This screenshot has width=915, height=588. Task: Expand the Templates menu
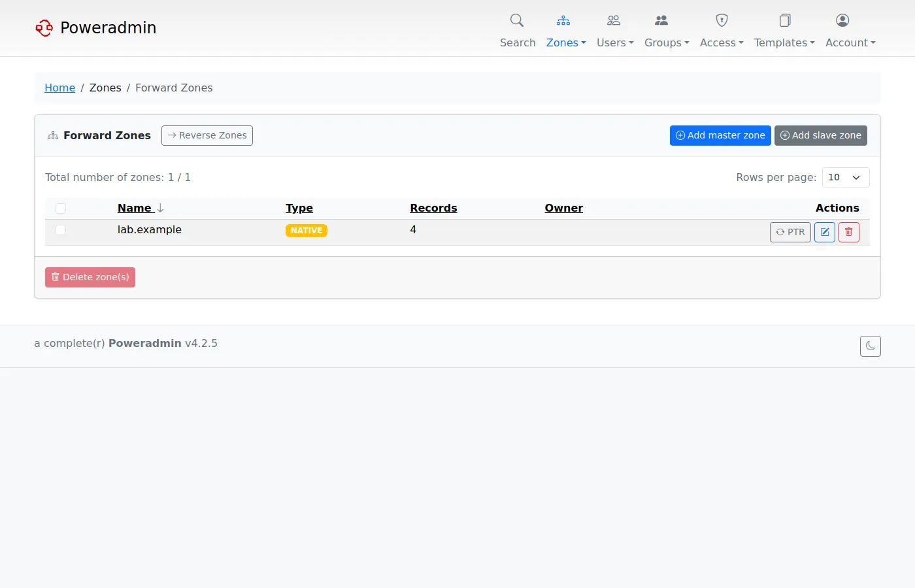tap(784, 42)
